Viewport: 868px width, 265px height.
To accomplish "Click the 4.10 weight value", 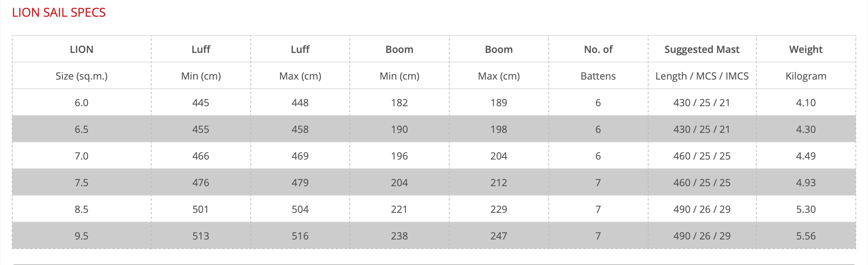I will point(806,103).
